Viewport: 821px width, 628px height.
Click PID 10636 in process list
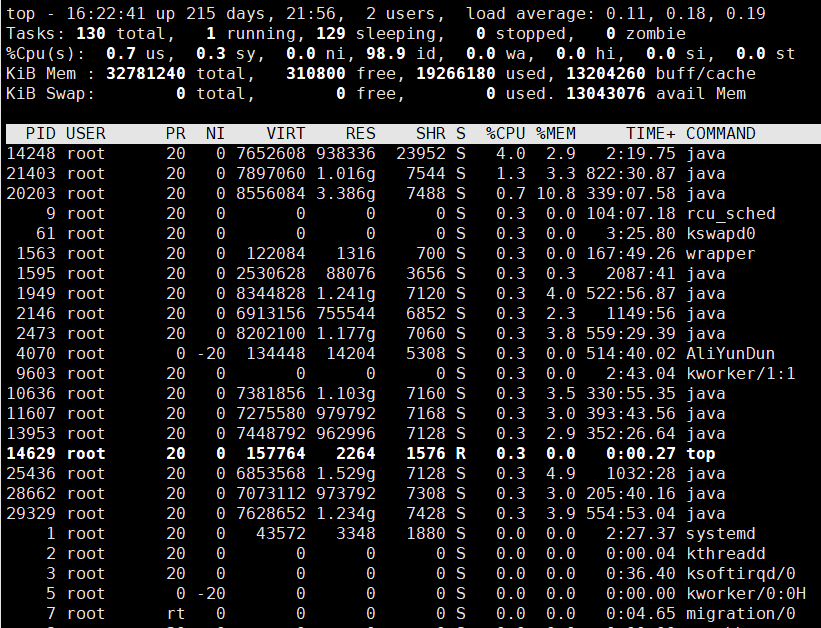click(30, 393)
